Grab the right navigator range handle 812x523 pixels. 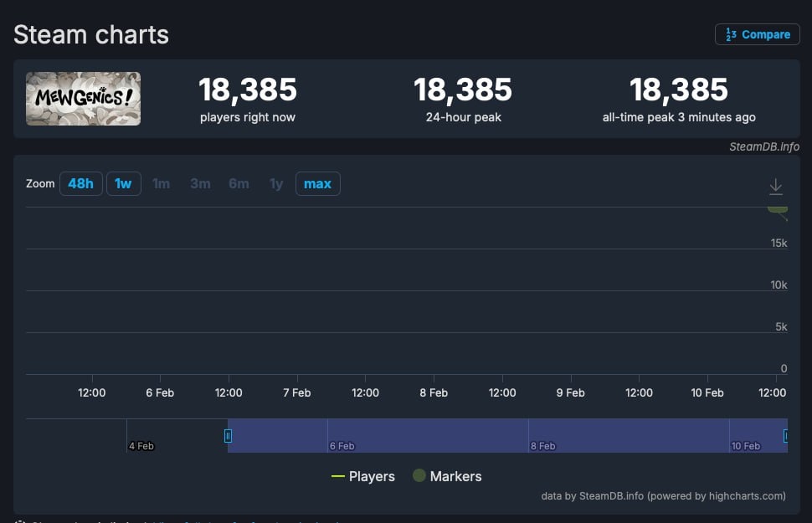(785, 436)
